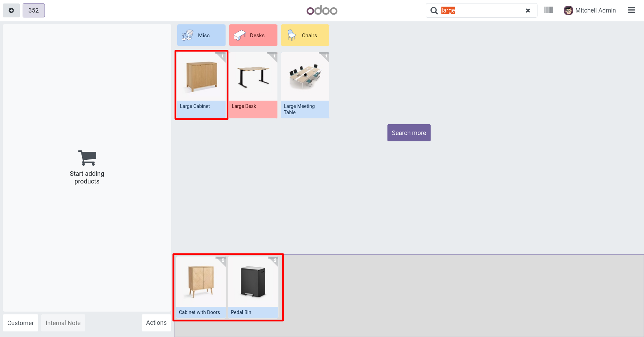Screen dimensions: 644x337
Task: Open info icon on Large Cabinet
Action: click(223, 55)
